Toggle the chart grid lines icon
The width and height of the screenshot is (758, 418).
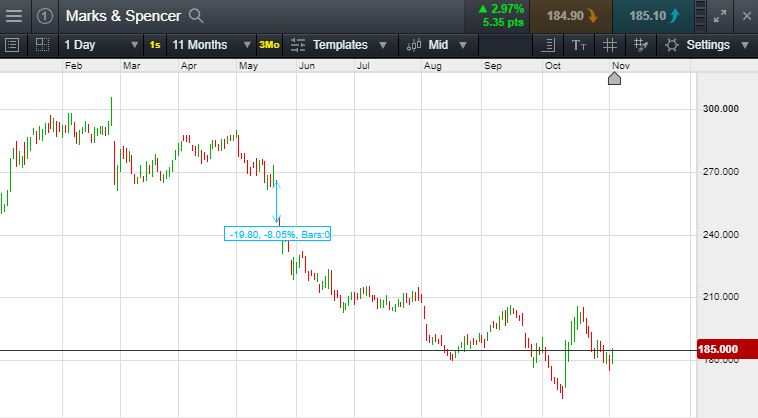[610, 45]
